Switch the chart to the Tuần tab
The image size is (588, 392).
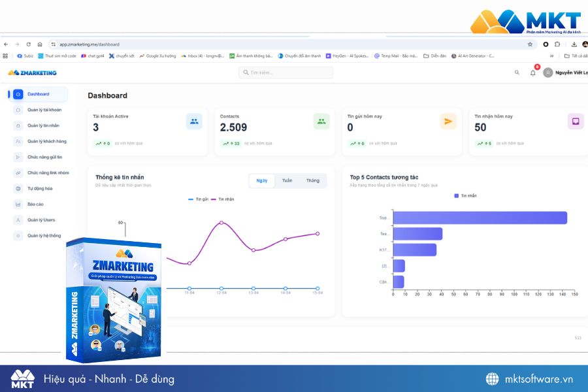[287, 180]
